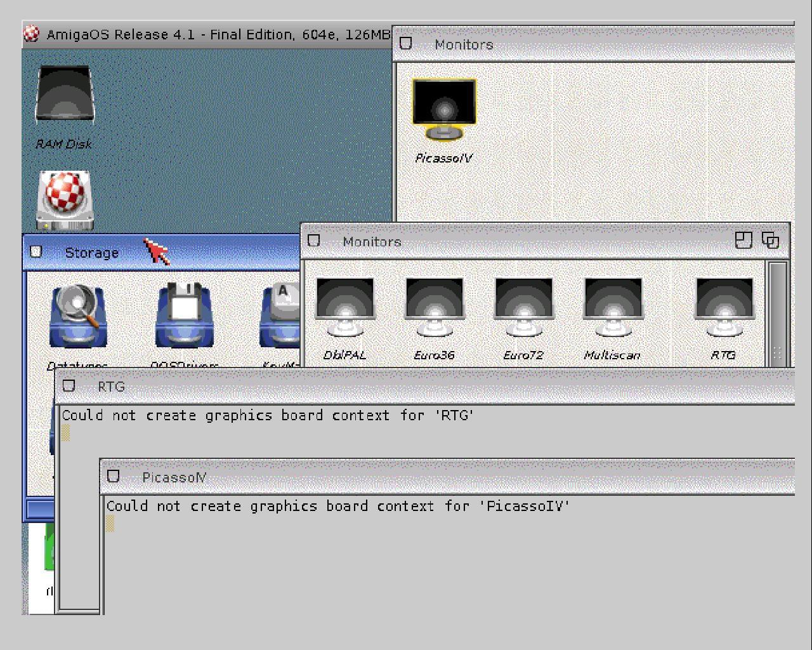Click the 'Could not create graphics board context for 'RTG'' text
This screenshot has width=812, height=650.
[x=268, y=415]
